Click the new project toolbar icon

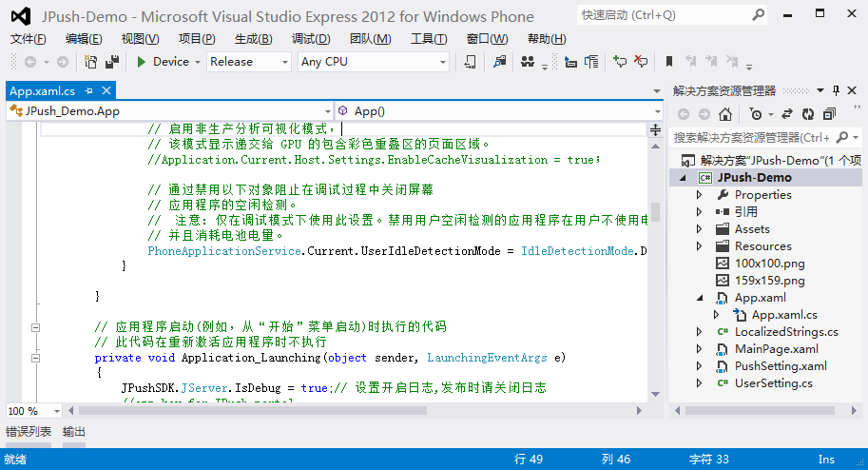tap(90, 62)
